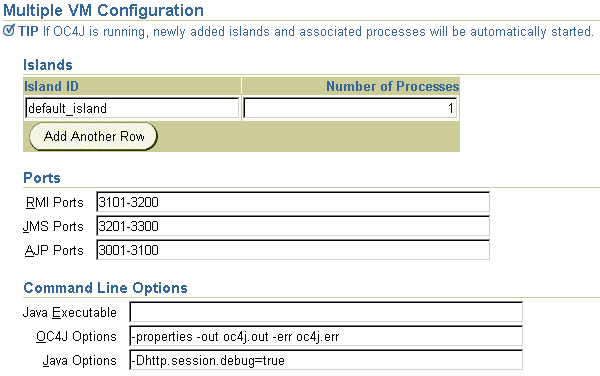Image resolution: width=600 pixels, height=376 pixels.
Task: Click the OC4J Options label
Action: [x=76, y=337]
